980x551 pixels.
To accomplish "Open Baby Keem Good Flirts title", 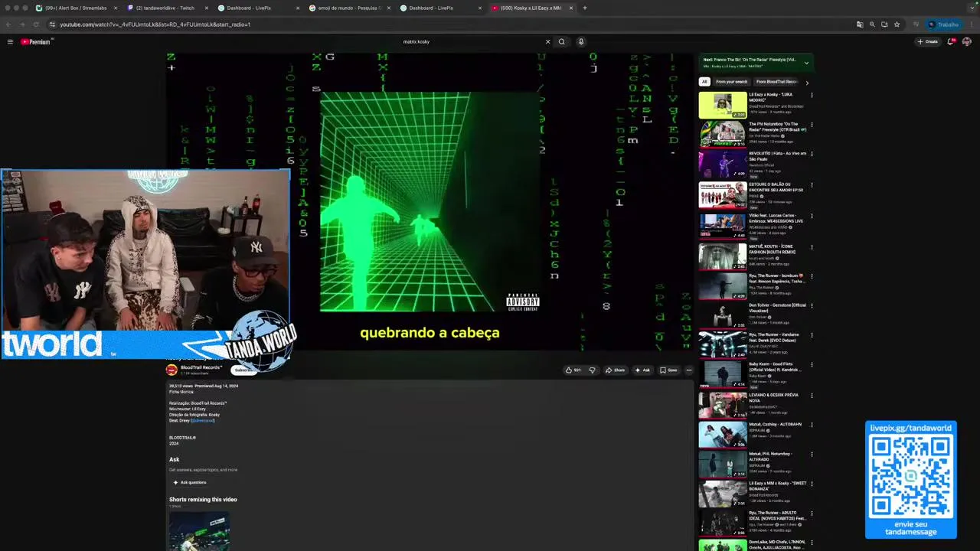I will pos(776,367).
